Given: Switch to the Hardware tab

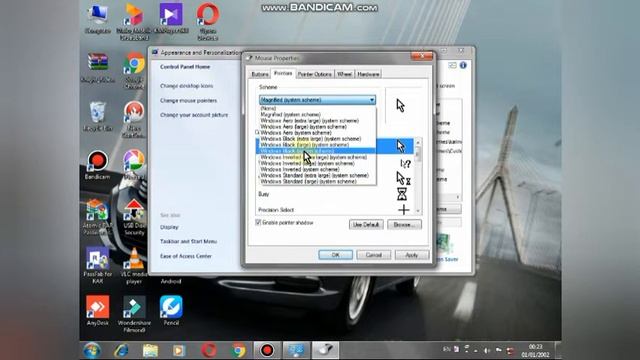Looking at the screenshot, I should pyautogui.click(x=368, y=74).
